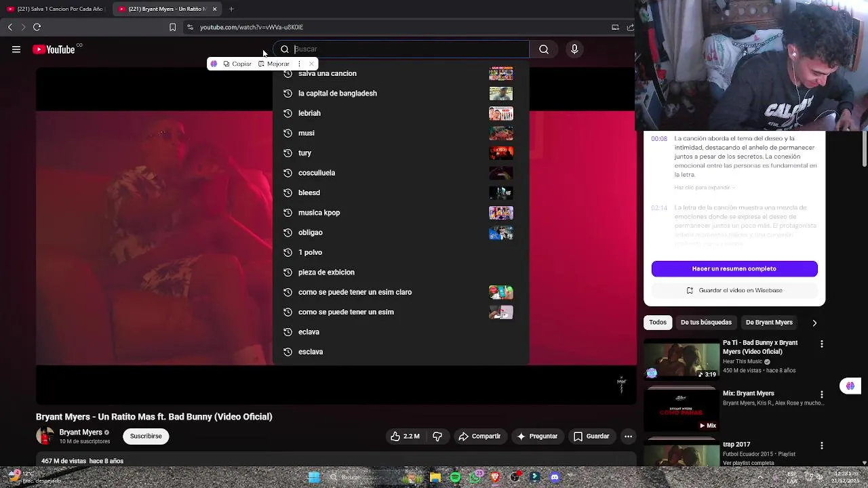Reload the page with refresh icon

pyautogui.click(x=37, y=27)
